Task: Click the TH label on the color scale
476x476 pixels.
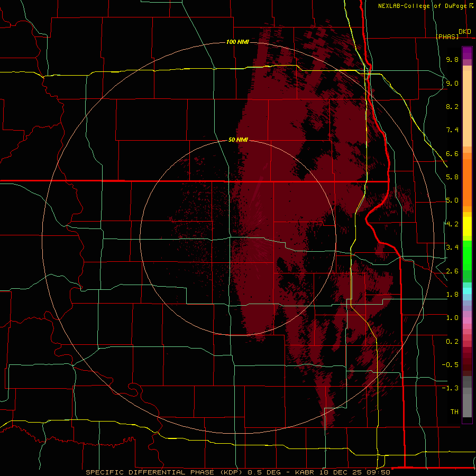Action: click(x=454, y=412)
